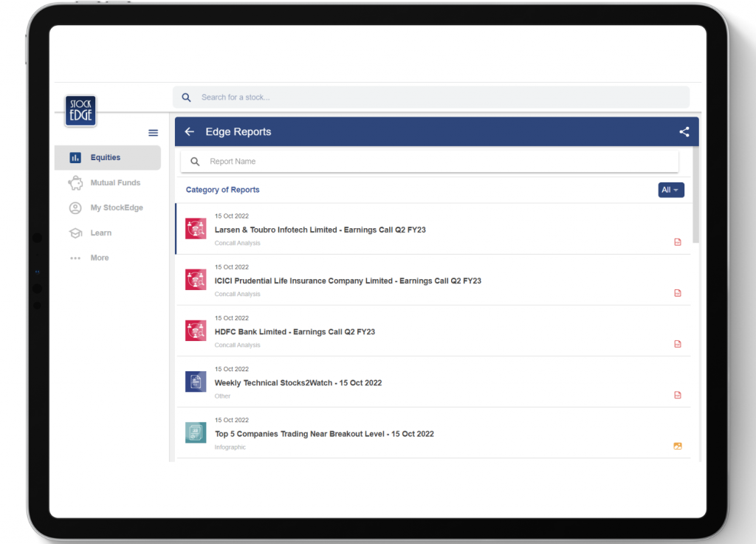Viewport: 756px width, 544px height.
Task: Click Concall Analysis tag under HDFC Bank
Action: click(237, 345)
